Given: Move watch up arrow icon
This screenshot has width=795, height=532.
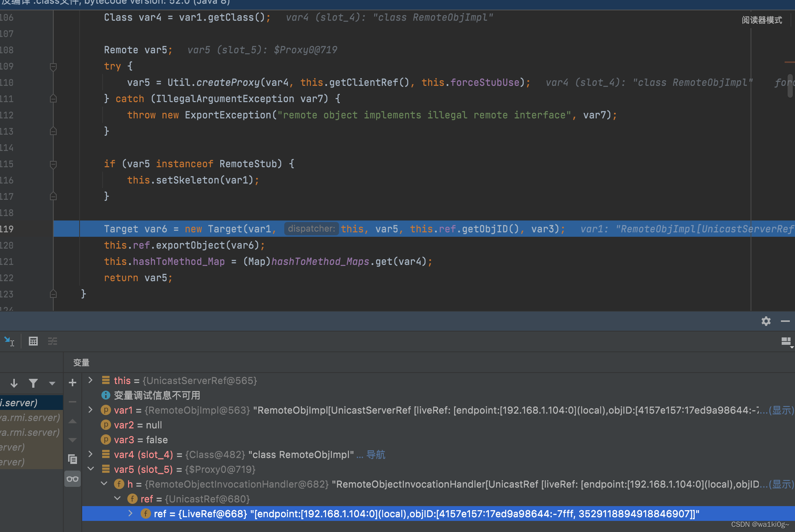Looking at the screenshot, I should pos(73,421).
